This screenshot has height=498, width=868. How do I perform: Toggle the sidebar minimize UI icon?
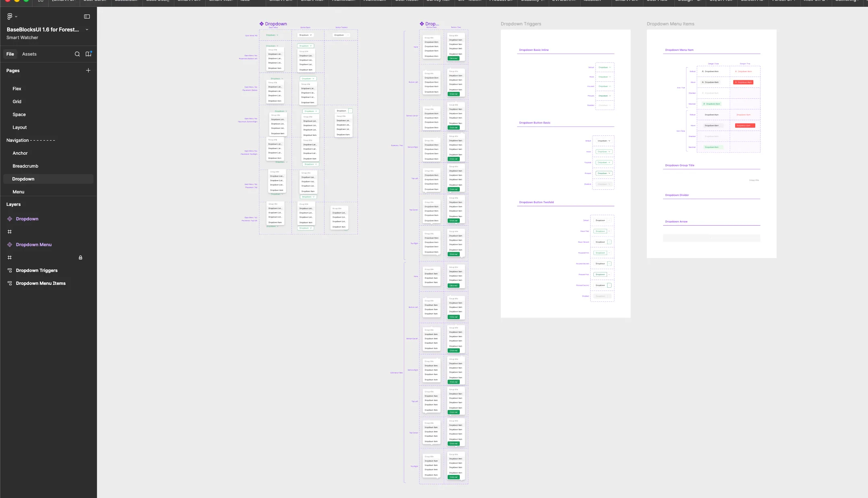[x=87, y=17]
